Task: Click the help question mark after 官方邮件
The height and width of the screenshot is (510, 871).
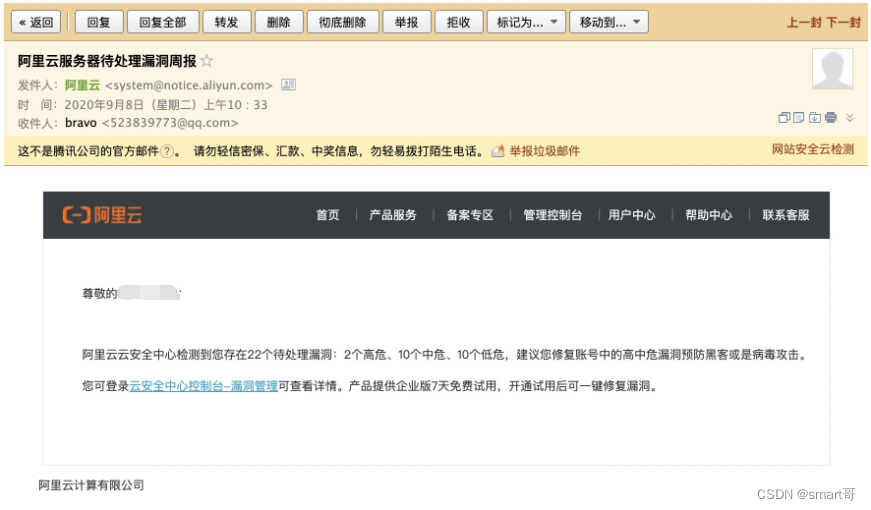Action: [166, 151]
